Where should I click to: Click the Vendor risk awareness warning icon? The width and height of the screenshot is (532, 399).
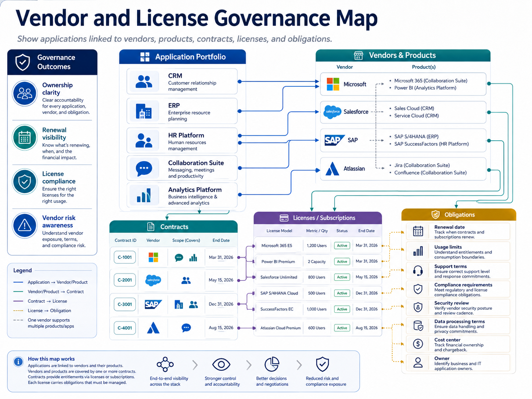point(25,225)
